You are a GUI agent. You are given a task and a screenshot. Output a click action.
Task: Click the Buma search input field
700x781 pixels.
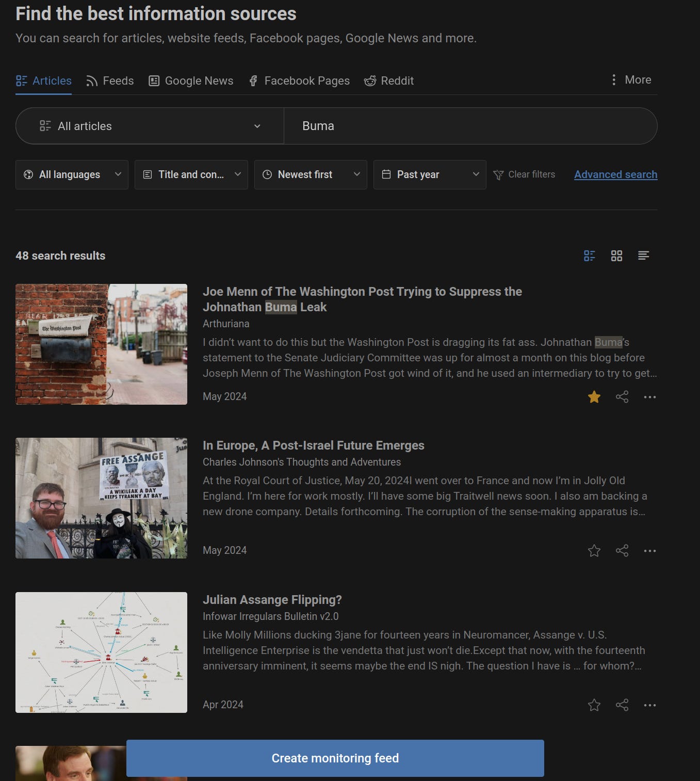click(470, 125)
